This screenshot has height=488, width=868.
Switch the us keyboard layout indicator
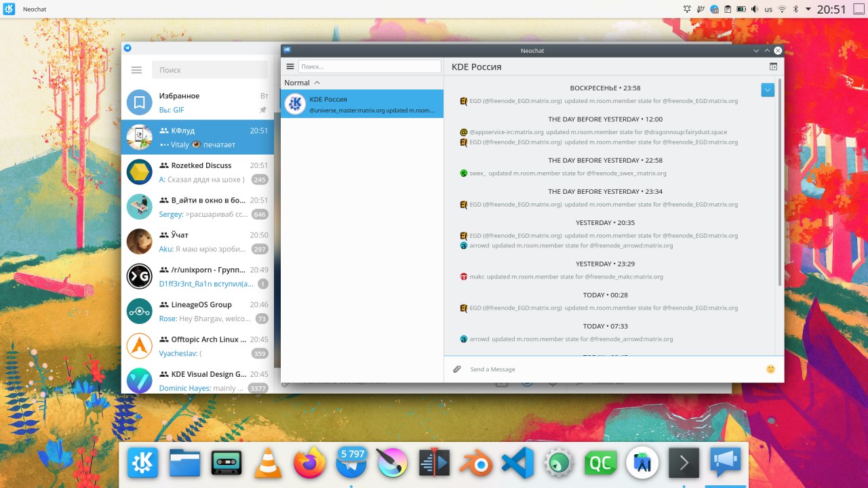click(768, 9)
